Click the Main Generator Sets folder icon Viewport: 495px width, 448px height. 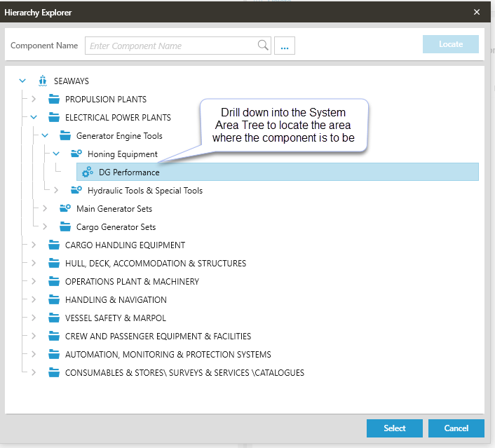(65, 209)
